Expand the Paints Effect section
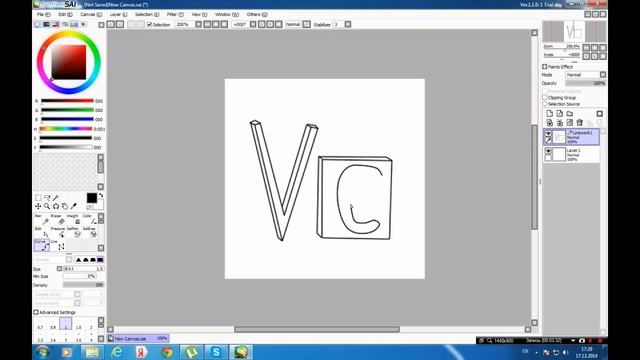The width and height of the screenshot is (640, 360). pyautogui.click(x=544, y=67)
